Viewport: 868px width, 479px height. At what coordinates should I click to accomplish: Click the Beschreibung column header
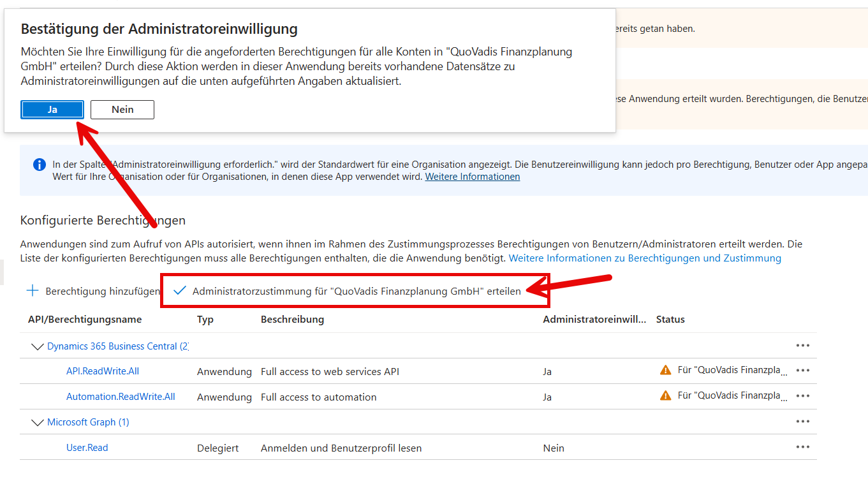[x=292, y=320]
